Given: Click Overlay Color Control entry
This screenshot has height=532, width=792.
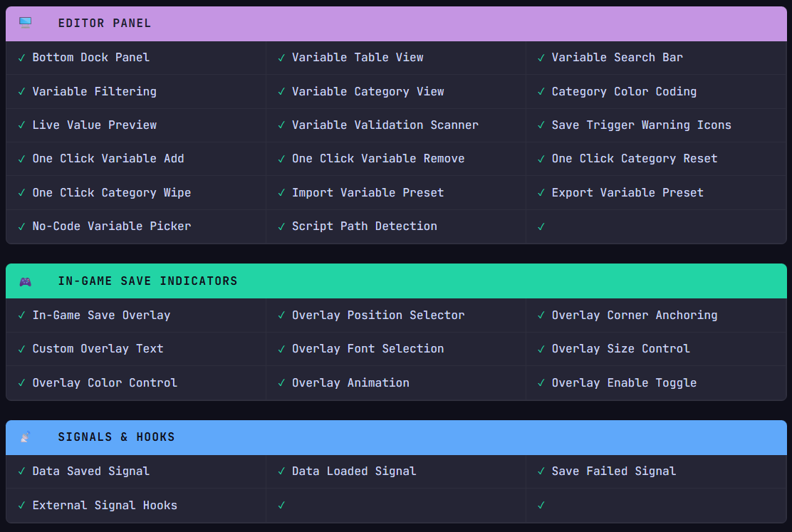Looking at the screenshot, I should pos(105,383).
